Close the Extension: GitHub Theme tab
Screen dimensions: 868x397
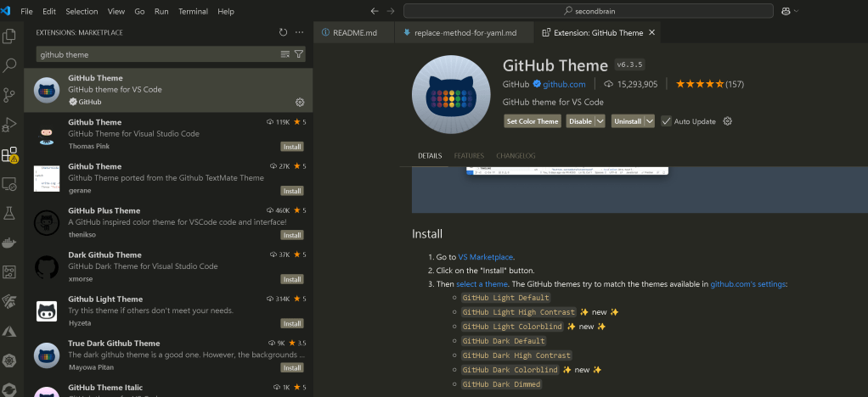[651, 32]
